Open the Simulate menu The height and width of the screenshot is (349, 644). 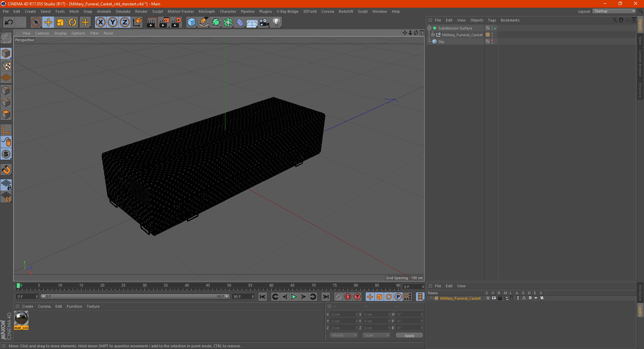click(123, 11)
